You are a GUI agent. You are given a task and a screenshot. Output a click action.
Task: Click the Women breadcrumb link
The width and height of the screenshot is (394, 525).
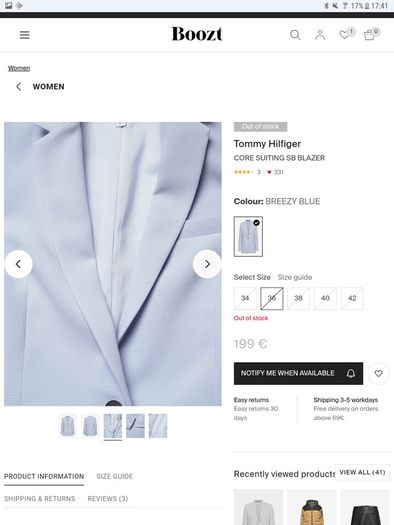pos(19,68)
